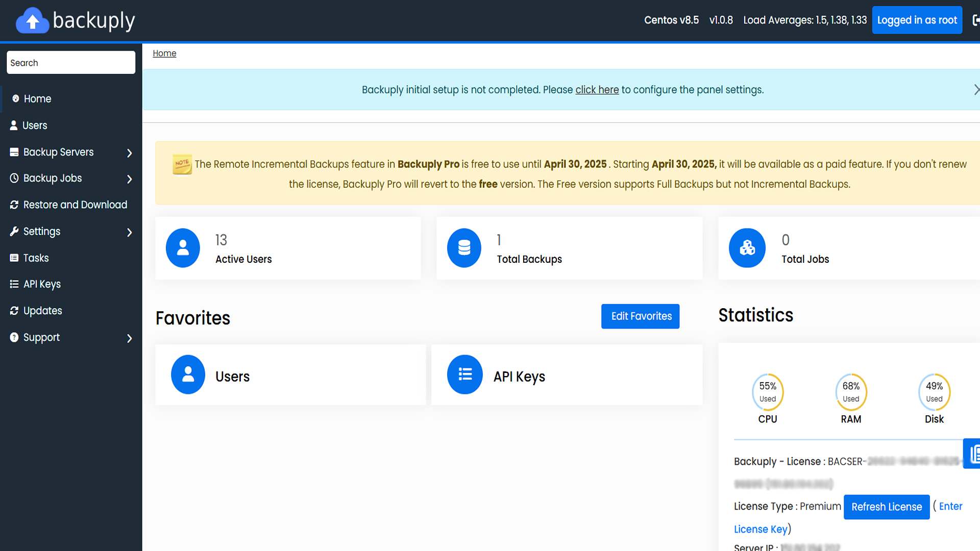
Task: Click the Backuply cloud logo icon
Action: 33,20
